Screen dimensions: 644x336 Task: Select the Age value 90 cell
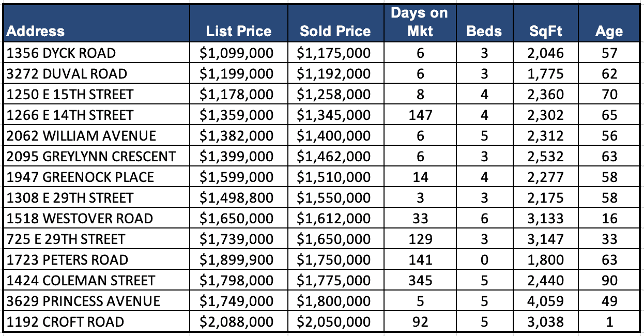point(609,280)
